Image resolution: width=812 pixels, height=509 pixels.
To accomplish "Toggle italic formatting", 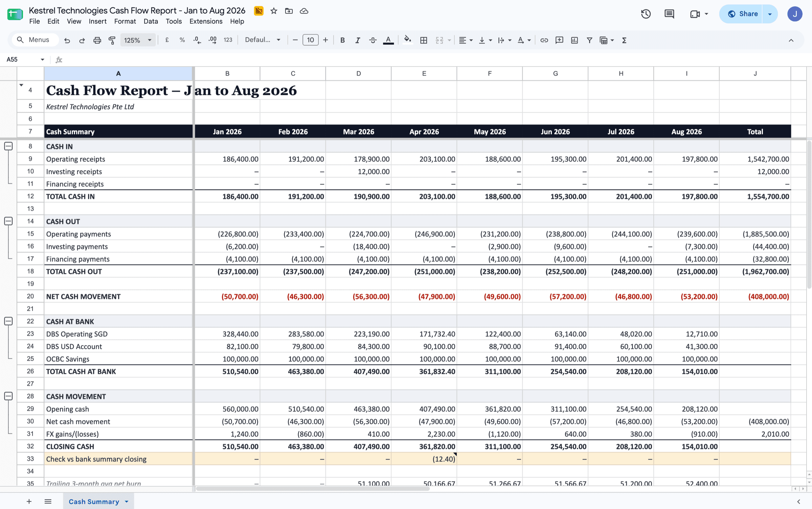I will (x=358, y=40).
